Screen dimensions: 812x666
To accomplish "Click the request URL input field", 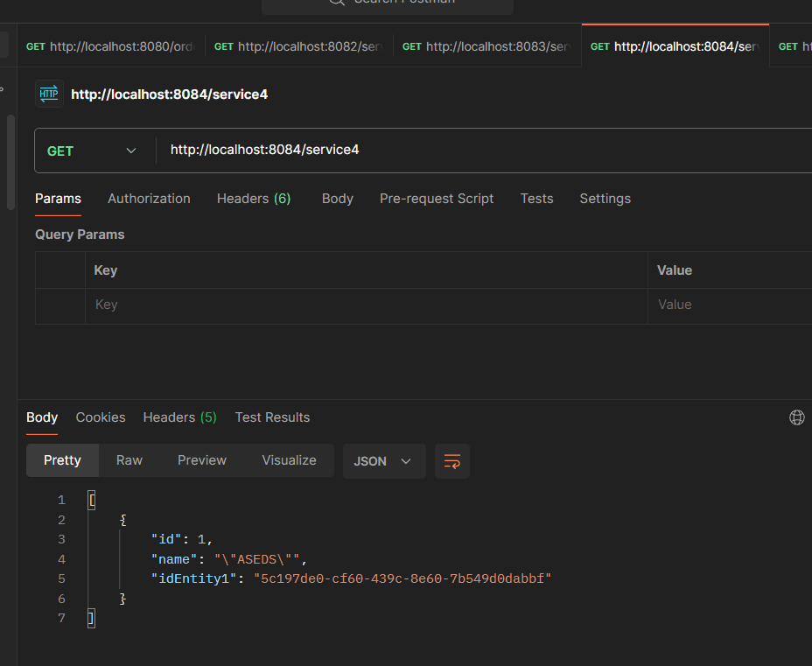I will pos(481,151).
